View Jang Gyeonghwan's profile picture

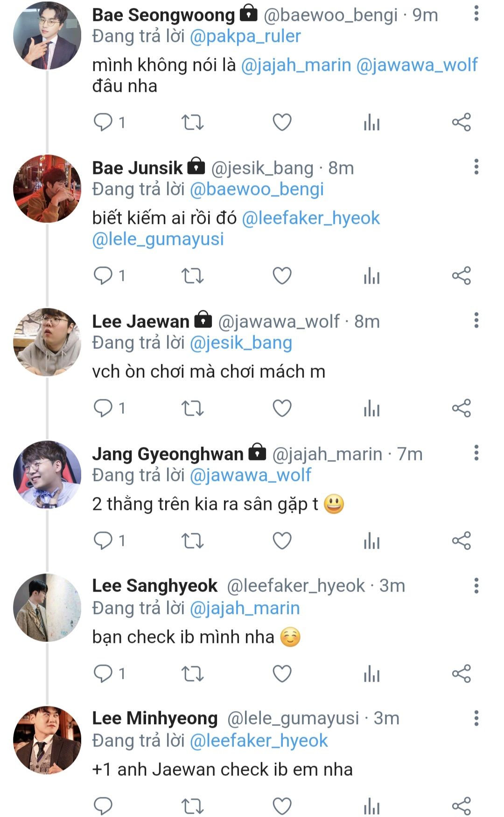(47, 475)
